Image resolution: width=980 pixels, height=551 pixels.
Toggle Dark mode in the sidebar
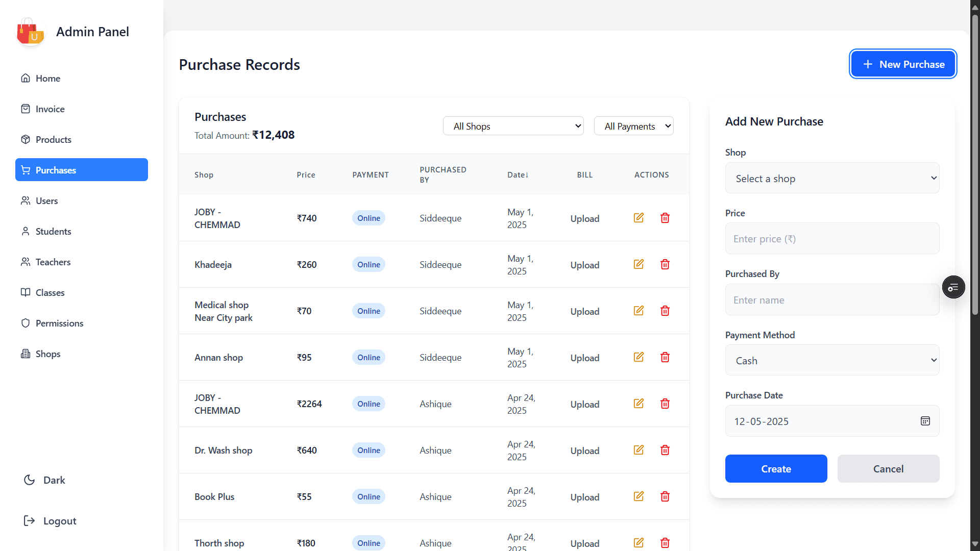click(44, 480)
